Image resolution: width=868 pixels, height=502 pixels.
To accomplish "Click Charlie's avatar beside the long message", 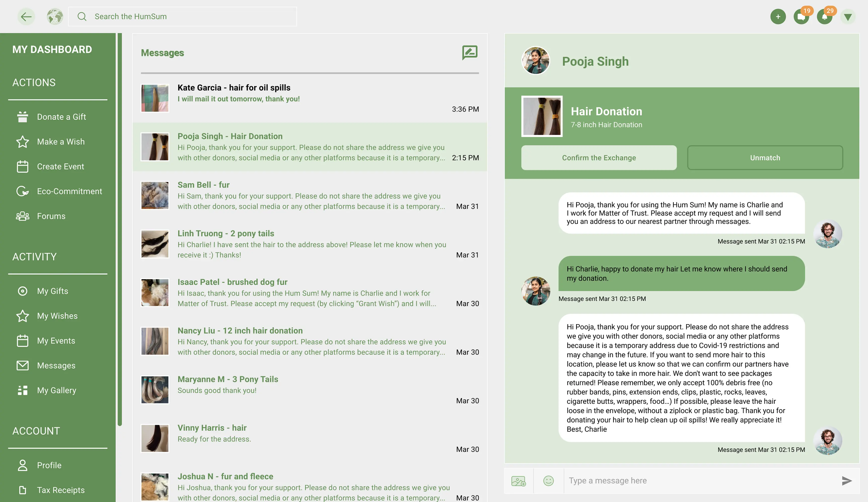I will pos(827,440).
